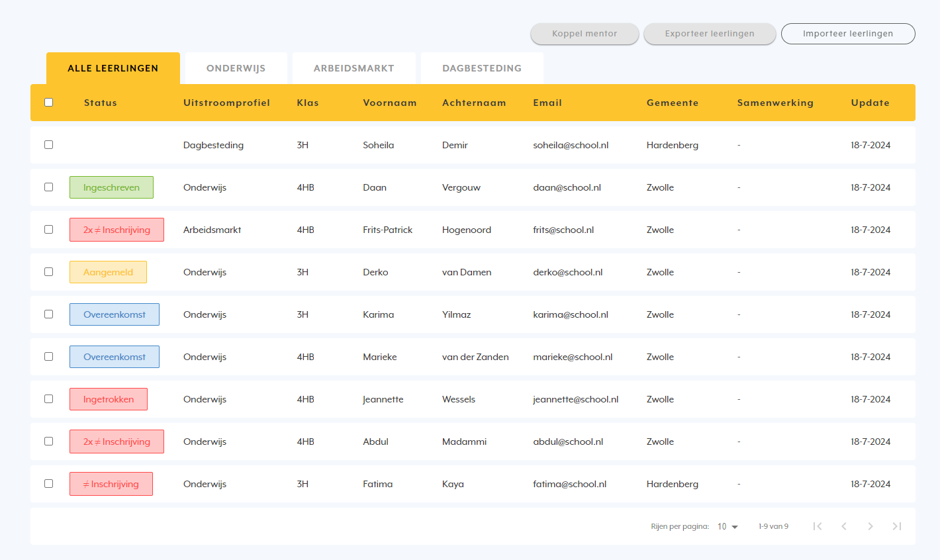Image resolution: width=940 pixels, height=560 pixels.
Task: Switch to the Onderwijs tab
Action: click(x=236, y=68)
